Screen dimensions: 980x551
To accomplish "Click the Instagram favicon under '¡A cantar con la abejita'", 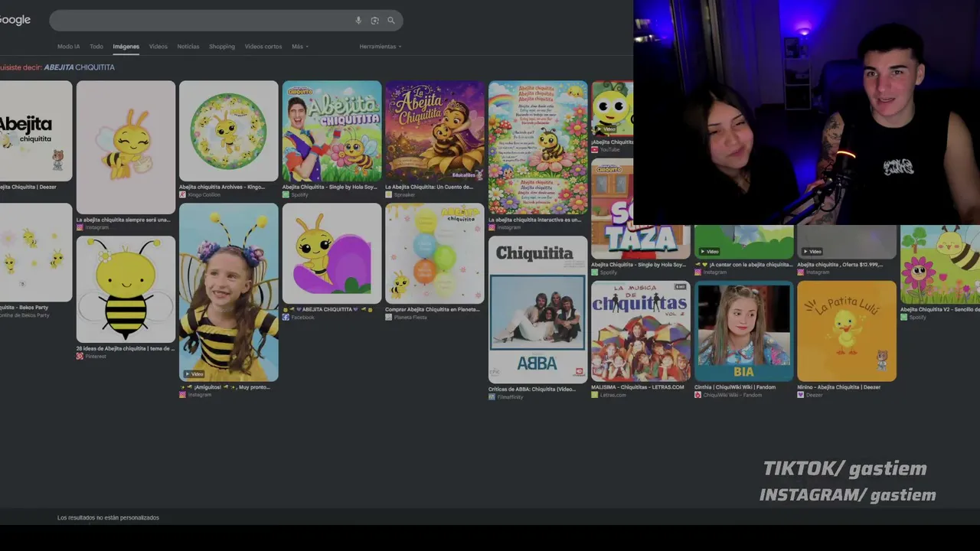I will click(x=697, y=272).
